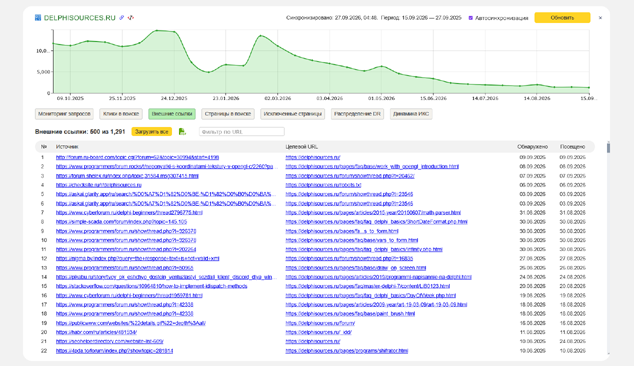Open the Распределение DR tab
Screen dimensions: 634x366
tap(357, 114)
